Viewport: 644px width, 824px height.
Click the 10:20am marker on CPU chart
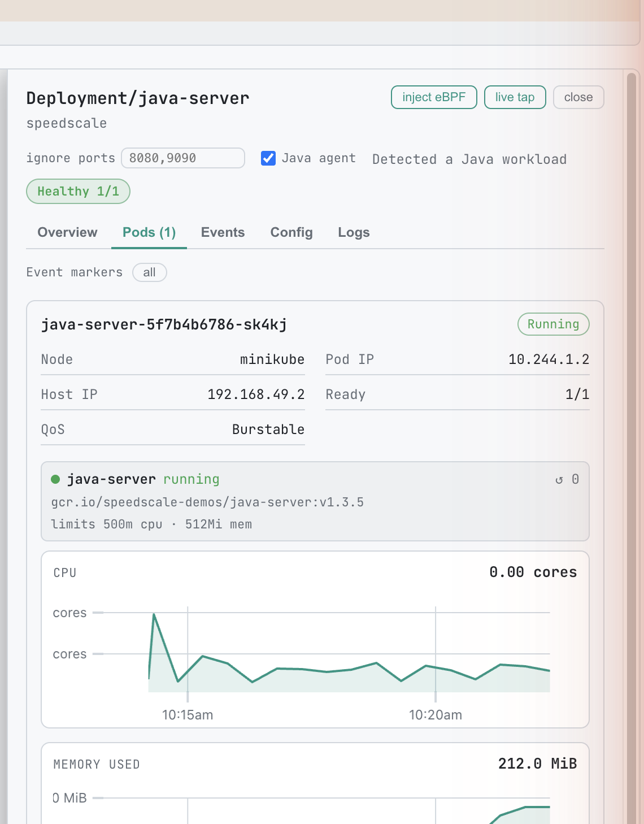pyautogui.click(x=436, y=715)
